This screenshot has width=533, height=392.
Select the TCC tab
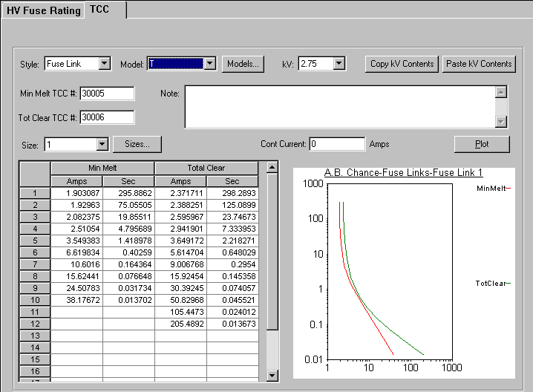point(100,10)
